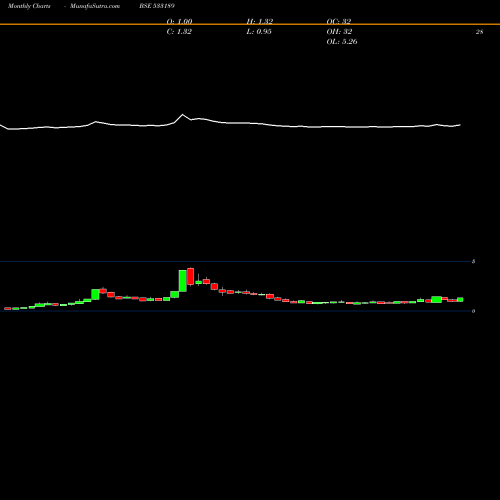Select the low value 'L: 0.95'
Screen dimensions: 500x500
click(x=259, y=32)
